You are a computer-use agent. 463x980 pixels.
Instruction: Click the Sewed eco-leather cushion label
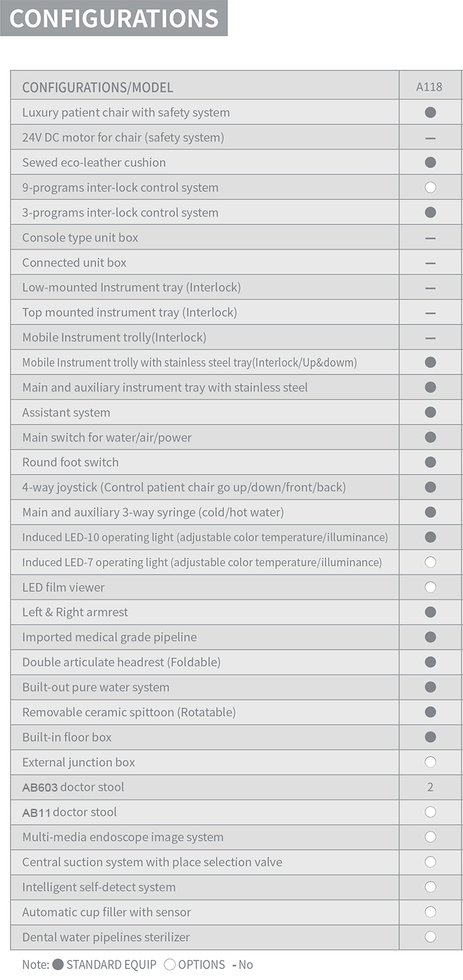tap(94, 163)
